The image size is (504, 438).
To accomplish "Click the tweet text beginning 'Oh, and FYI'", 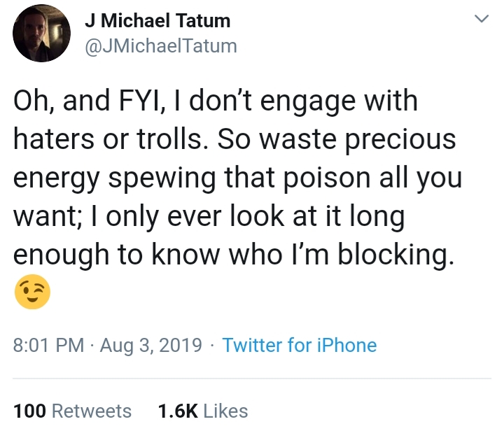I will click(237, 178).
